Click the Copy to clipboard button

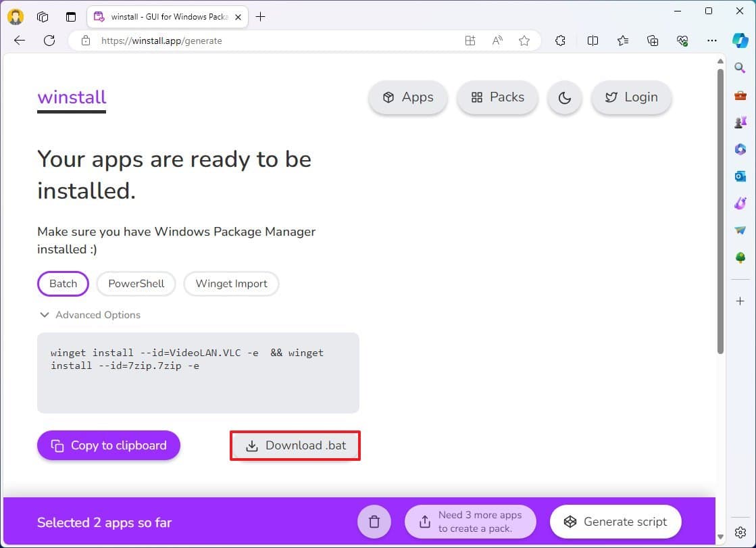(109, 446)
